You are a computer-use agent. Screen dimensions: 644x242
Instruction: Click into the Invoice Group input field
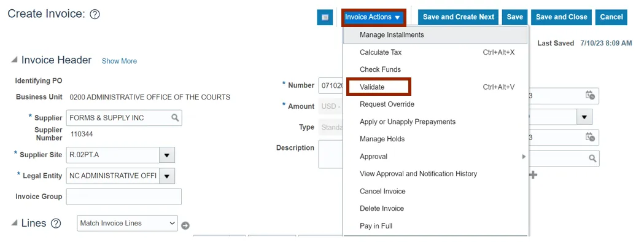tap(123, 197)
